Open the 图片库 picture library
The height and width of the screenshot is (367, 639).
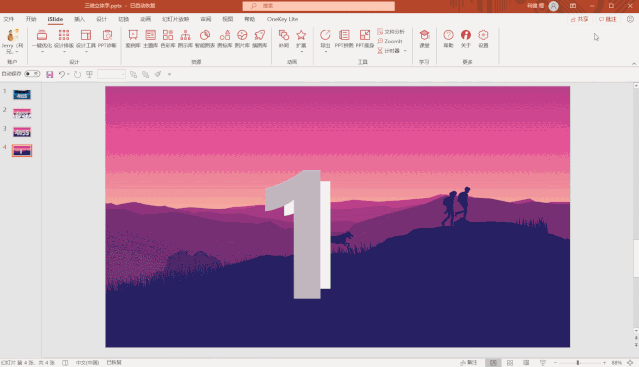pyautogui.click(x=242, y=39)
